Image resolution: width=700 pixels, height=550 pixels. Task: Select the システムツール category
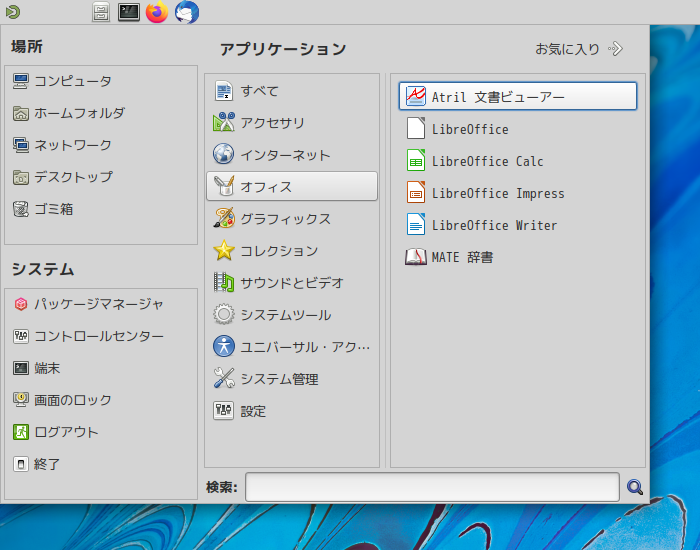coord(292,315)
